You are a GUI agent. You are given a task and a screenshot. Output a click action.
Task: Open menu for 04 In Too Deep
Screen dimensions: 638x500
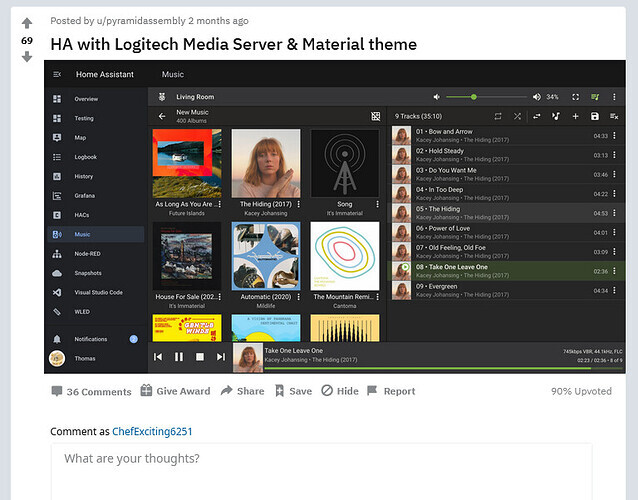614,194
